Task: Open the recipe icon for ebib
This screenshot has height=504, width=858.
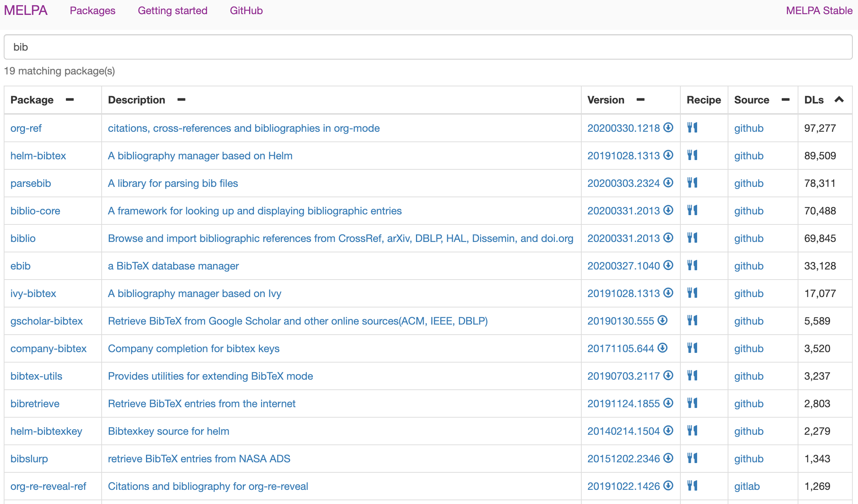Action: 692,265
